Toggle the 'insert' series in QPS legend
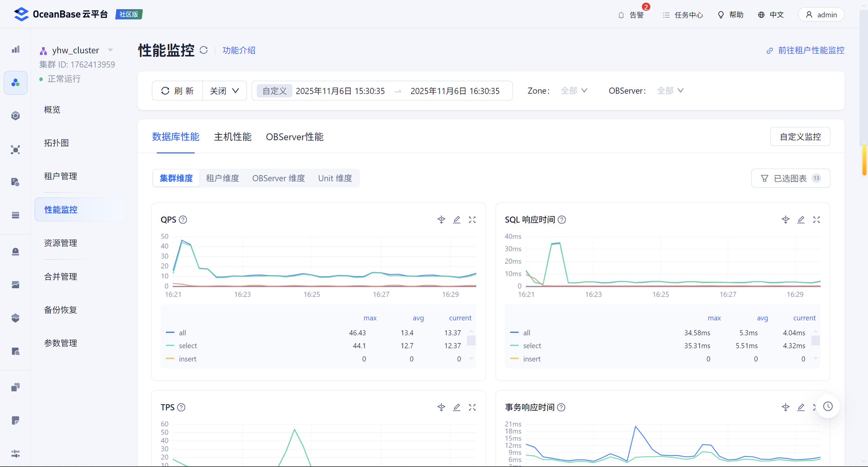 coord(187,359)
